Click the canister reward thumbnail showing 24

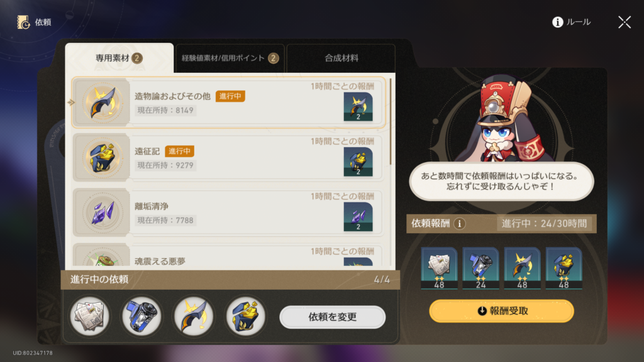pyautogui.click(x=480, y=268)
